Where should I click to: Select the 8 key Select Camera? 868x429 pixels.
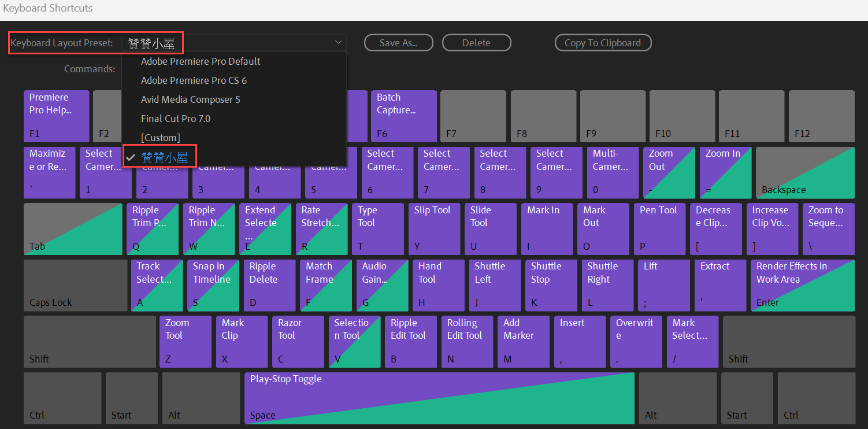tap(500, 172)
